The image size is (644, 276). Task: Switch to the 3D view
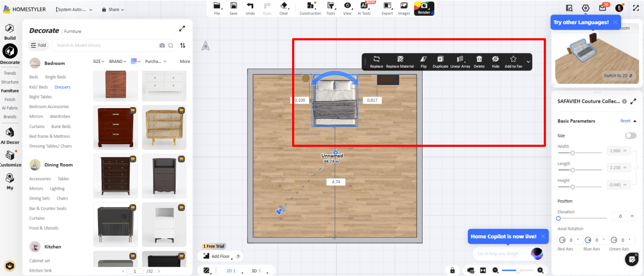[256, 271]
